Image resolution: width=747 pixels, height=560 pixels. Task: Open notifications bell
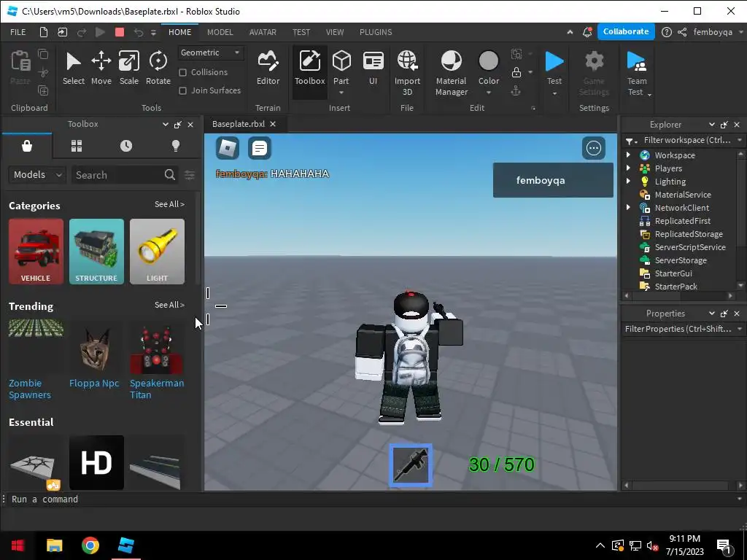(x=587, y=32)
